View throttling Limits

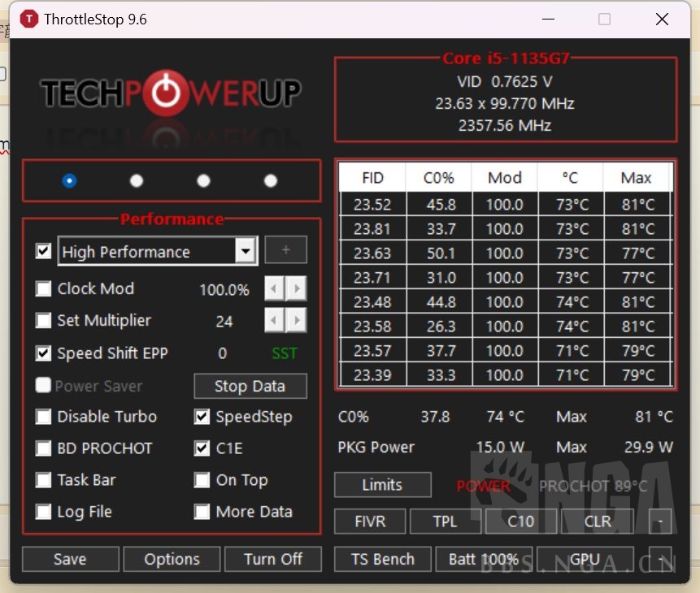pyautogui.click(x=382, y=485)
